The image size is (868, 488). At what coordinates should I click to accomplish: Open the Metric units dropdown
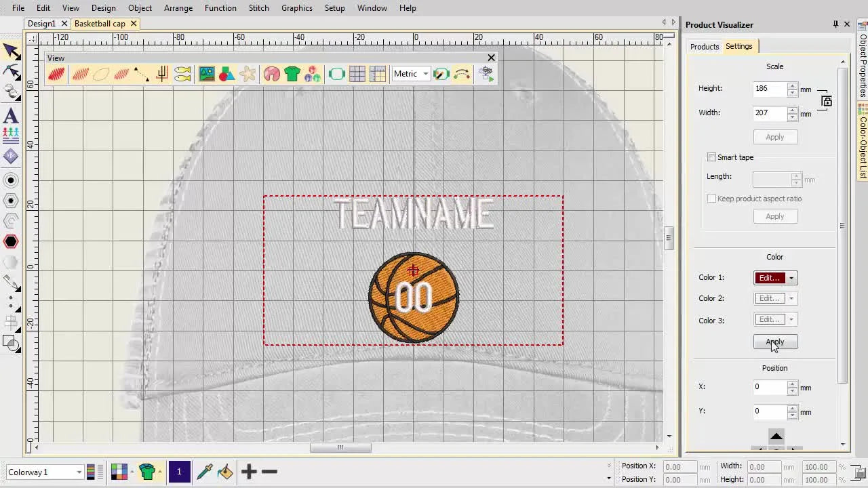(425, 74)
